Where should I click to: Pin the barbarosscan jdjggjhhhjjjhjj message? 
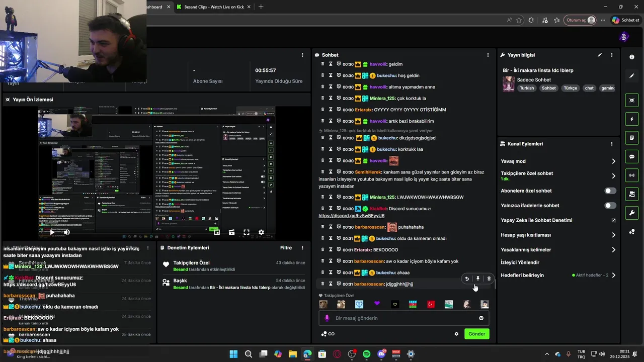point(478,279)
